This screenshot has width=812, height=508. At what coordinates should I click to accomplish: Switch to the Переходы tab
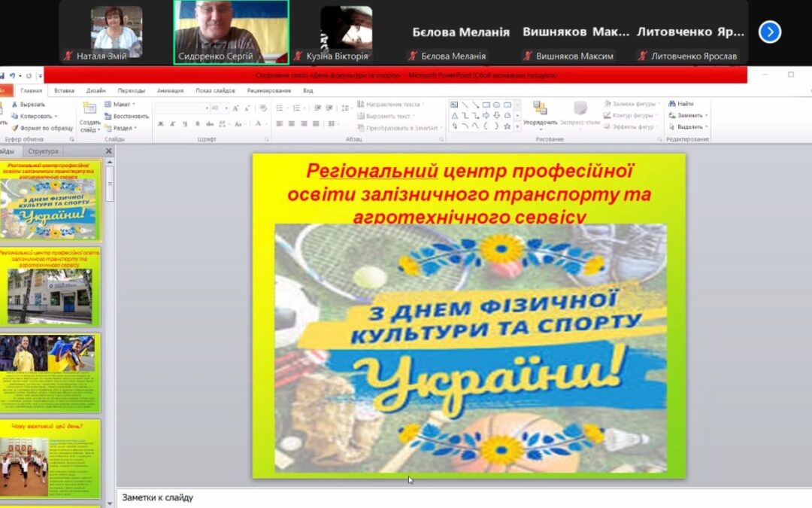pyautogui.click(x=132, y=91)
